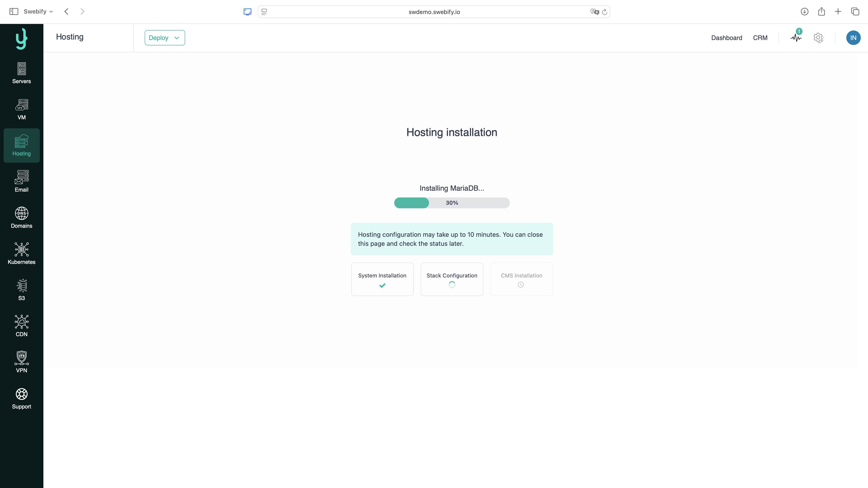This screenshot has height=488, width=868.
Task: Go forward in browser history
Action: tap(82, 12)
